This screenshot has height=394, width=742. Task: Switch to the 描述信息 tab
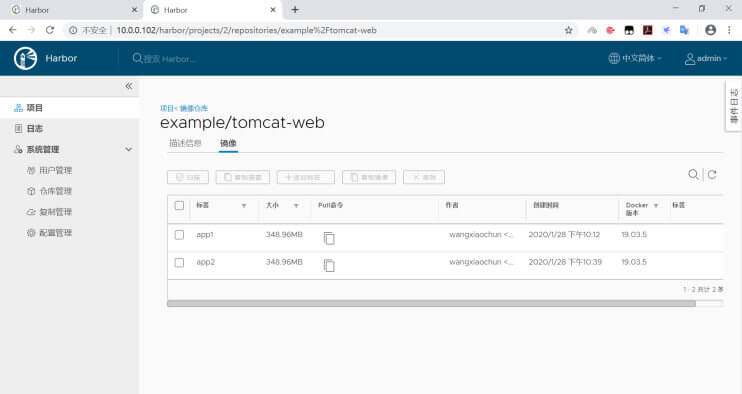tap(186, 143)
